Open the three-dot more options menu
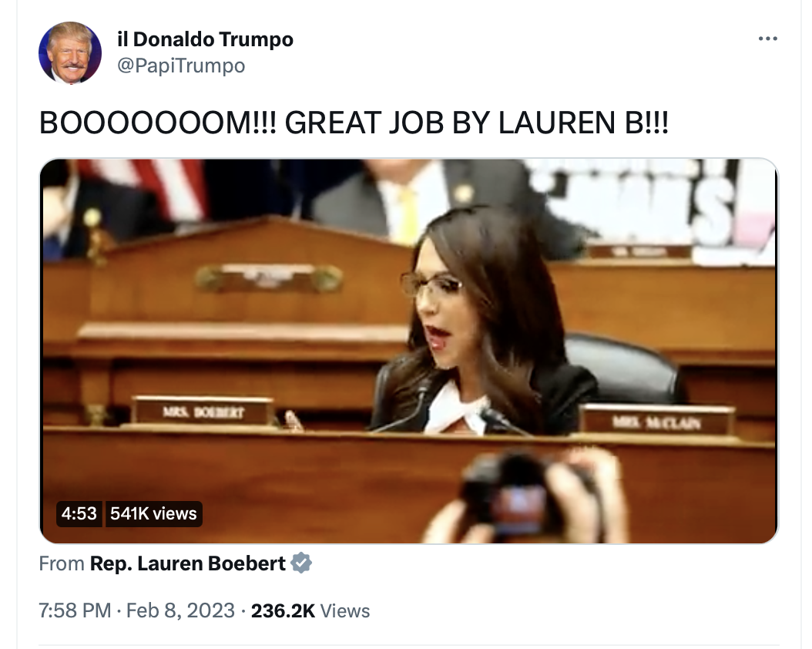 point(767,39)
